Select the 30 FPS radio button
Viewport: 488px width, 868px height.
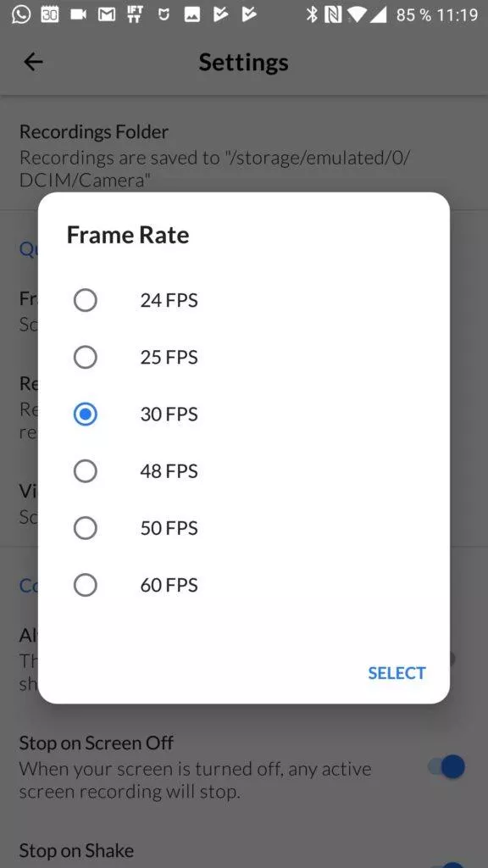tap(86, 414)
